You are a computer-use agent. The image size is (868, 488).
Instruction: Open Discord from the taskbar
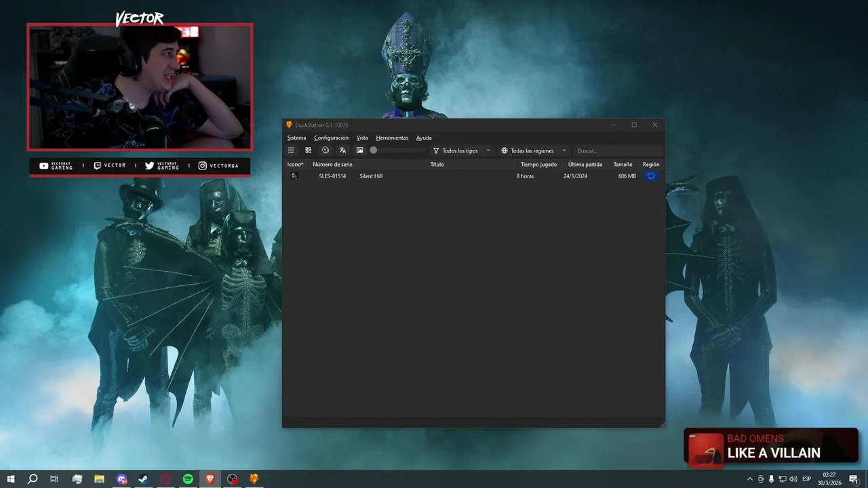(121, 479)
